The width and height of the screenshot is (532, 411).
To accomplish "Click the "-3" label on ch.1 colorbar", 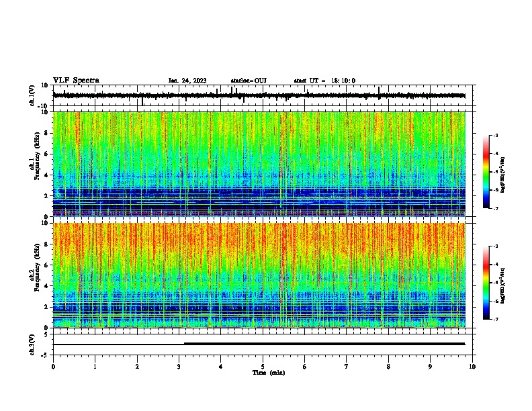I will (x=496, y=135).
